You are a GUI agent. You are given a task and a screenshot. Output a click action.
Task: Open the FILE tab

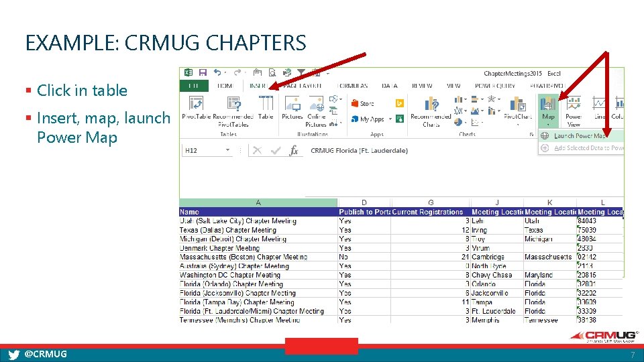click(x=194, y=86)
